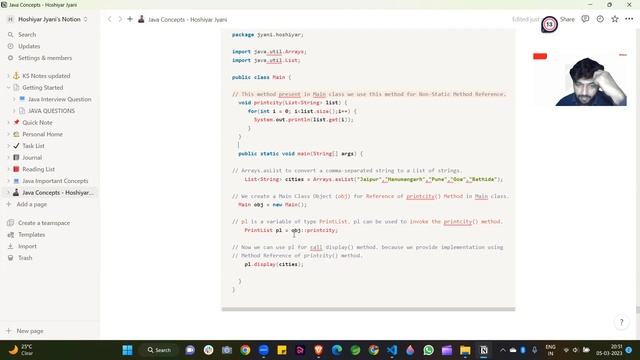Image resolution: width=640 pixels, height=360 pixels.
Task: Open Windows Start menu
Action: point(127,350)
